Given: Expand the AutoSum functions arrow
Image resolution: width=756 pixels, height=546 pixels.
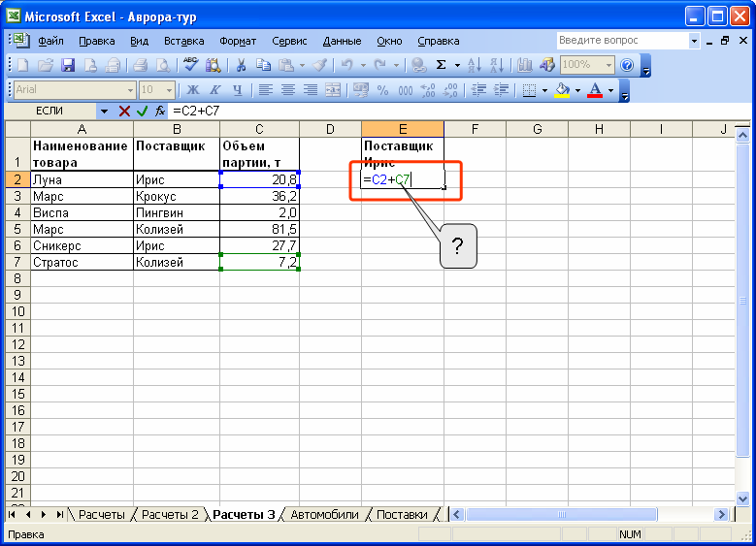Looking at the screenshot, I should click(457, 65).
